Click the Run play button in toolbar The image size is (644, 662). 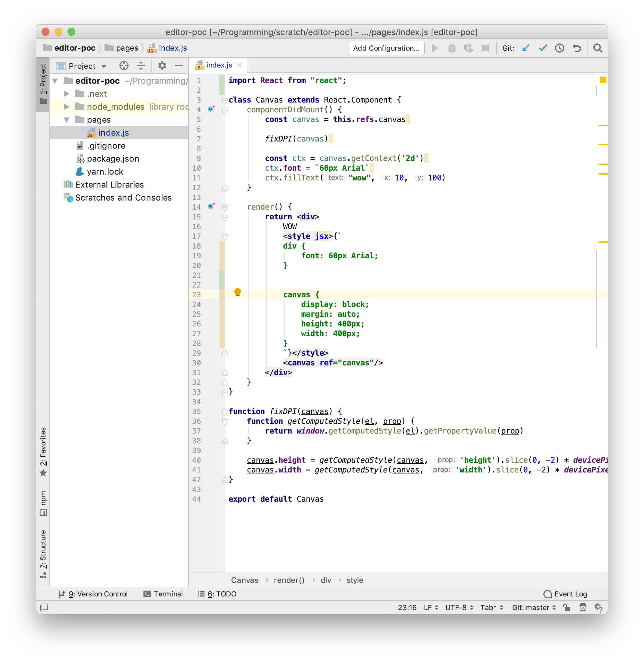pyautogui.click(x=435, y=48)
